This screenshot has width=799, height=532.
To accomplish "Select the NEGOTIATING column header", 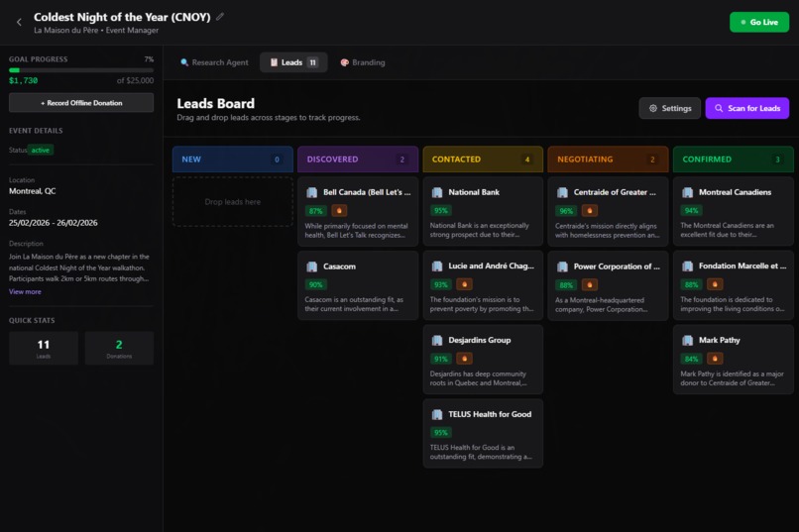I will (608, 160).
